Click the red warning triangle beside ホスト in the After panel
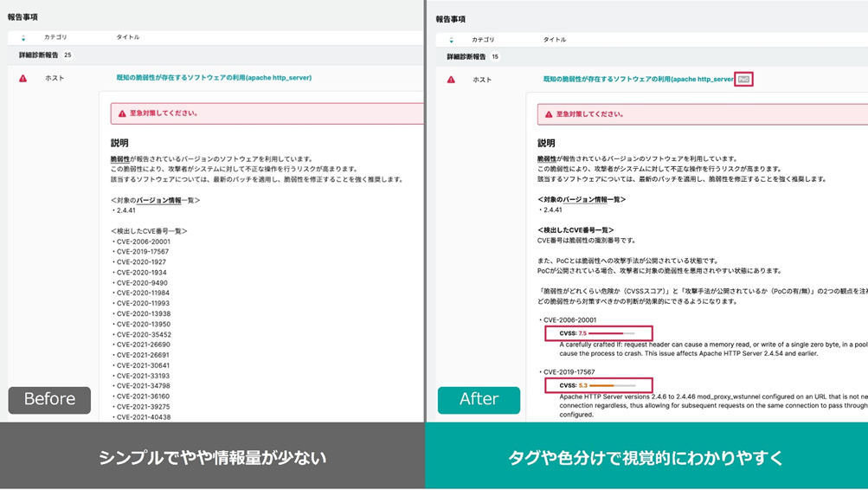 pos(451,80)
